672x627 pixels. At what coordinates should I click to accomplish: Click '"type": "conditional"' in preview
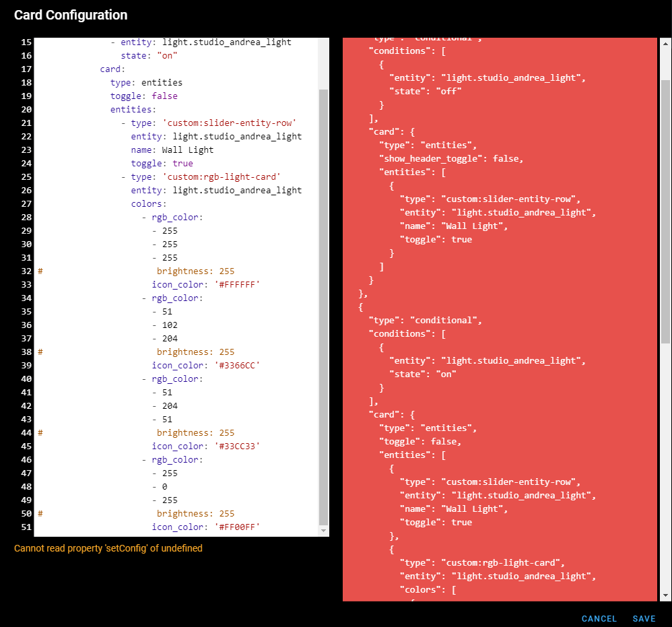[425, 320]
